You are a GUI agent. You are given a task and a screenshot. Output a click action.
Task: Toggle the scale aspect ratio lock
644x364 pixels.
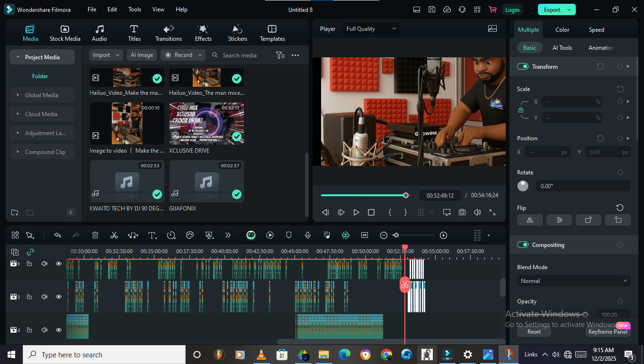[521, 110]
